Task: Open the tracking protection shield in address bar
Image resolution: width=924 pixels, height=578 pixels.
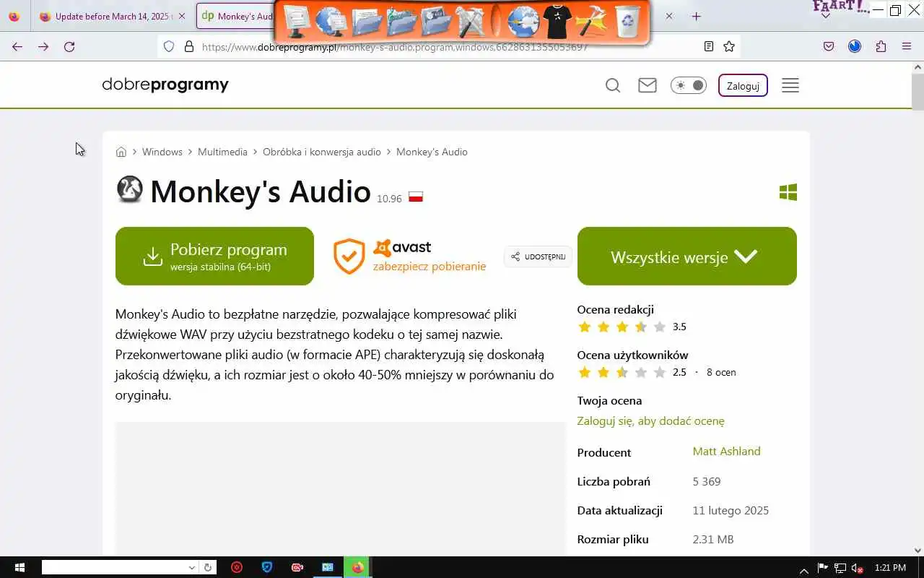Action: (169, 46)
